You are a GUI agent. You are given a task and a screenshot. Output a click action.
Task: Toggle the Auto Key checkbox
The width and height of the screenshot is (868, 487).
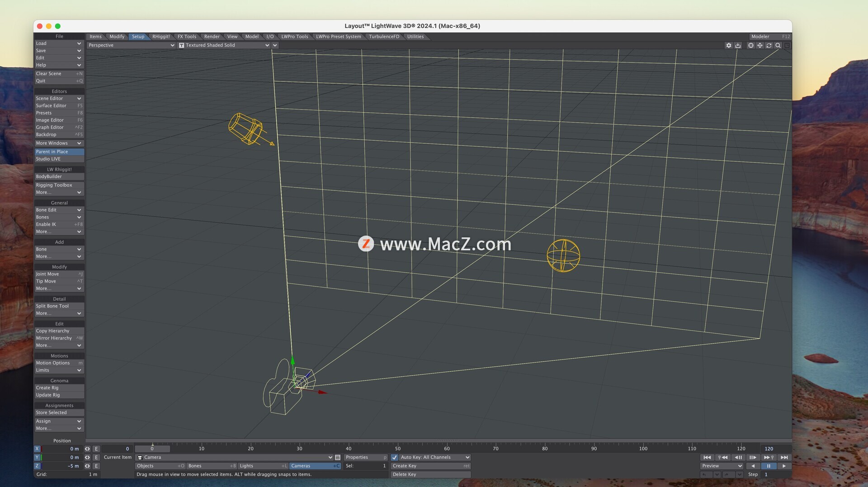click(x=395, y=458)
